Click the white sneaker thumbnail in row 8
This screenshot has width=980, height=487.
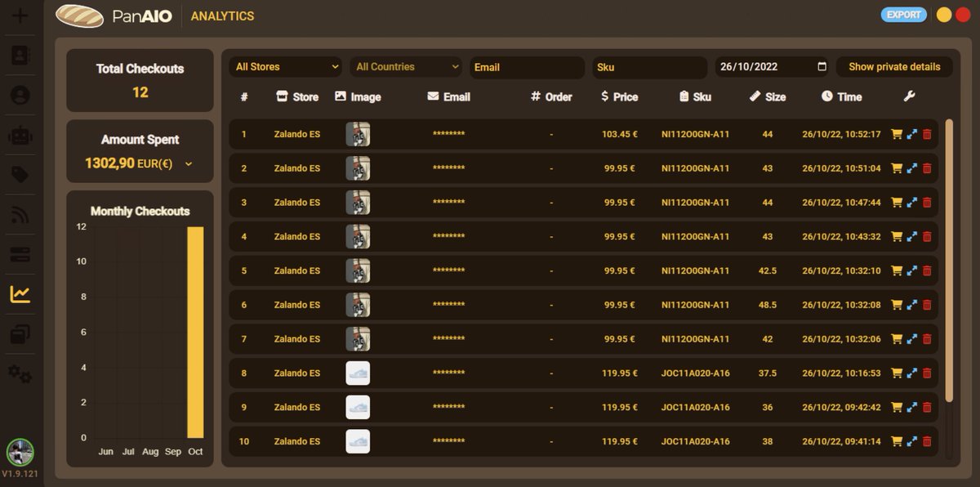[358, 373]
